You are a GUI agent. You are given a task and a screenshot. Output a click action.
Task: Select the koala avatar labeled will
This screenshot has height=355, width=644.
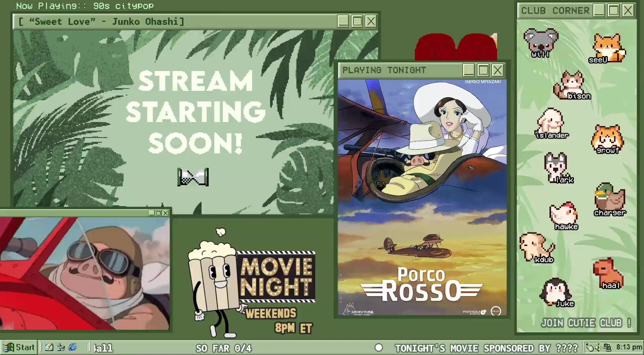click(x=541, y=43)
